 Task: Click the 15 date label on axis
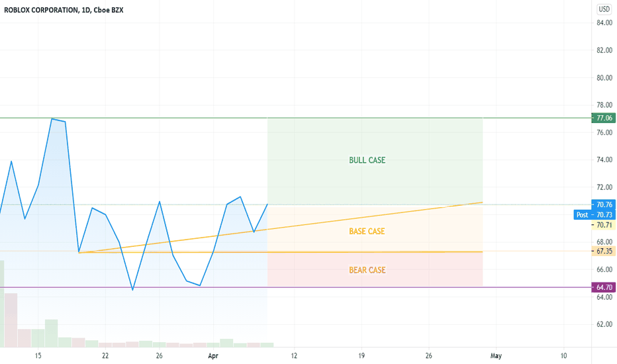click(x=38, y=356)
